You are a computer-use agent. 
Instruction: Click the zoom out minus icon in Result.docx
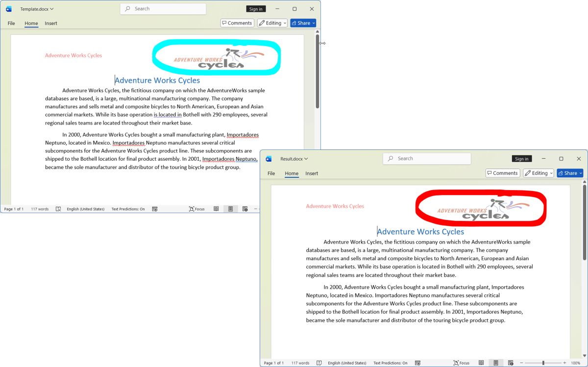coord(521,363)
